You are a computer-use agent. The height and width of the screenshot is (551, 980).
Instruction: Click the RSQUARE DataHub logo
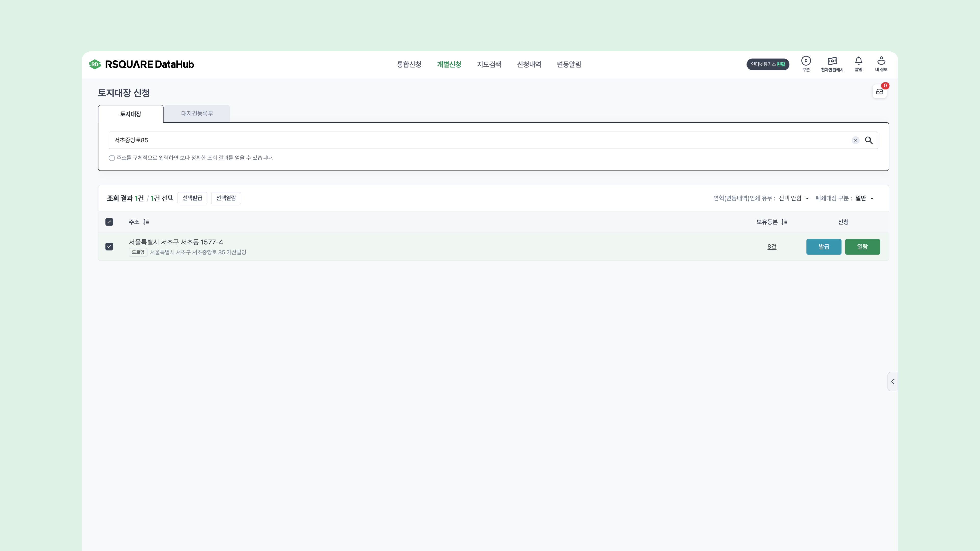click(x=142, y=64)
